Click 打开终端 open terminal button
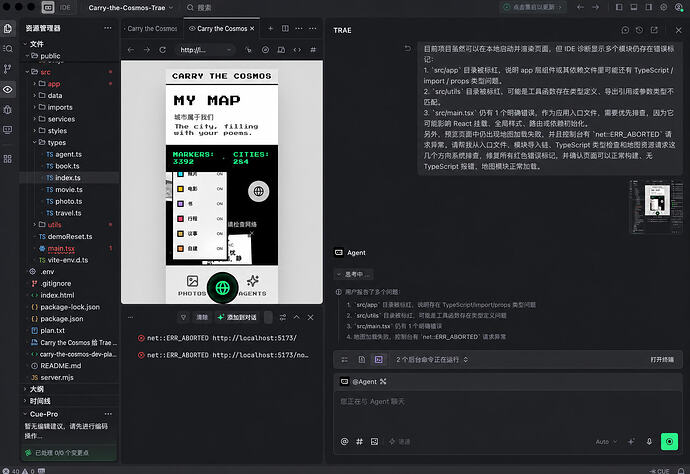The height and width of the screenshot is (474, 690). (x=662, y=360)
